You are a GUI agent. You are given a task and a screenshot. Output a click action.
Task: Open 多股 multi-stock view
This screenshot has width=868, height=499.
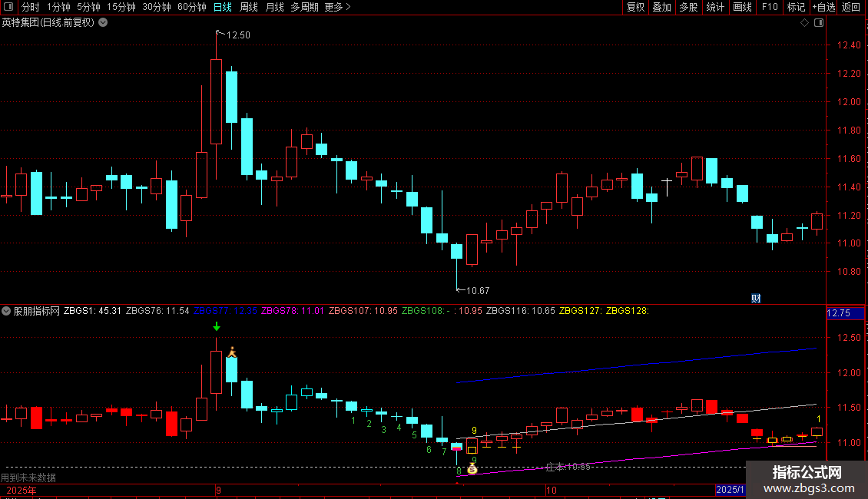[x=688, y=7]
